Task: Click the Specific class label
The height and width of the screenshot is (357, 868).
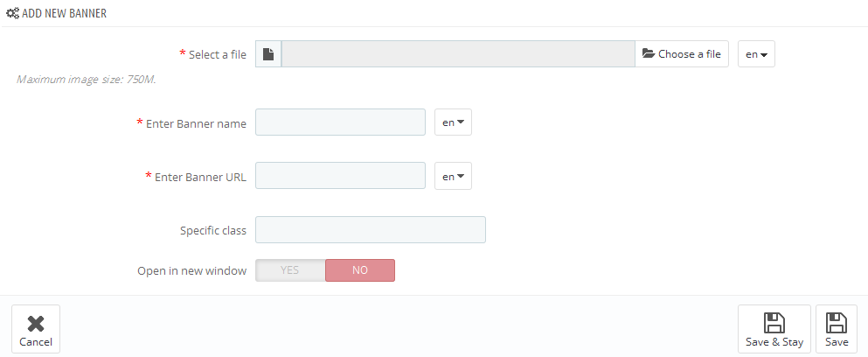Action: coord(213,231)
